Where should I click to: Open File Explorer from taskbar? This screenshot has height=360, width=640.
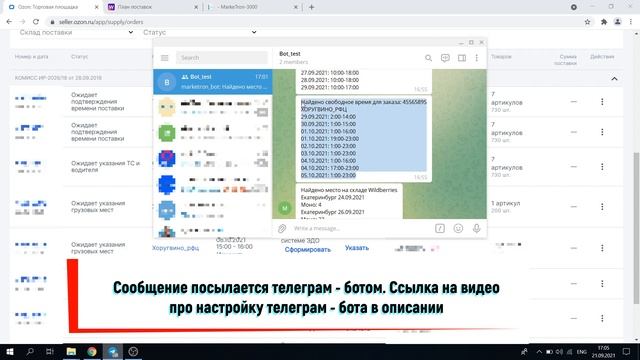pos(71,351)
